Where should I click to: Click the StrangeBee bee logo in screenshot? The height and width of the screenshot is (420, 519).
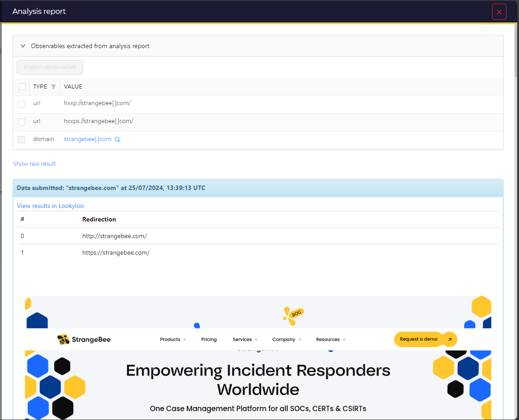(63, 339)
